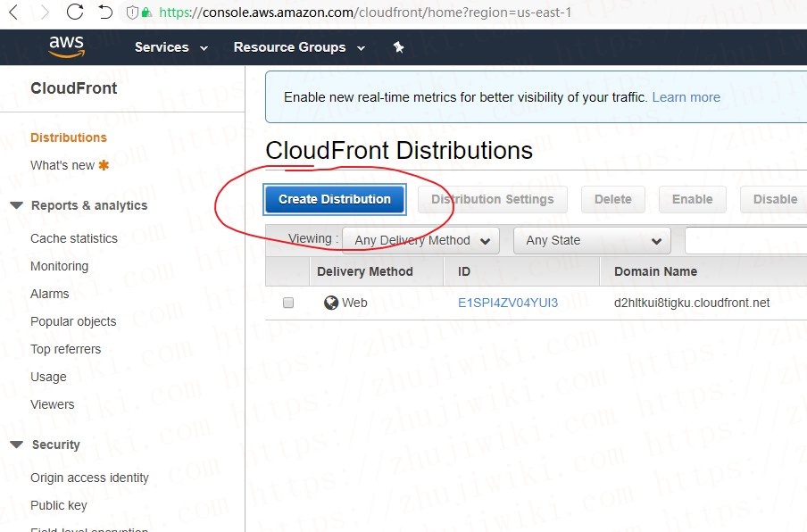
Task: Collapse the Reports & analytics section
Action: point(16,205)
